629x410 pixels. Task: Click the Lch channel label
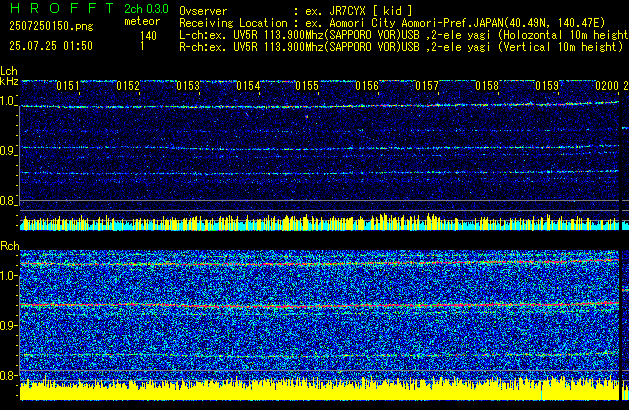(9, 71)
